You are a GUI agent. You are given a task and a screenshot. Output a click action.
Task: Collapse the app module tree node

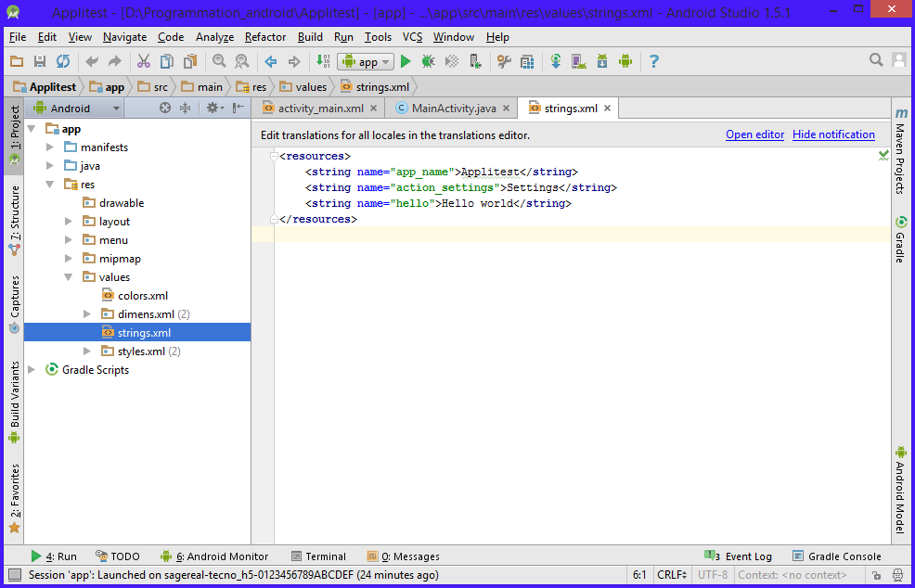pyautogui.click(x=32, y=129)
